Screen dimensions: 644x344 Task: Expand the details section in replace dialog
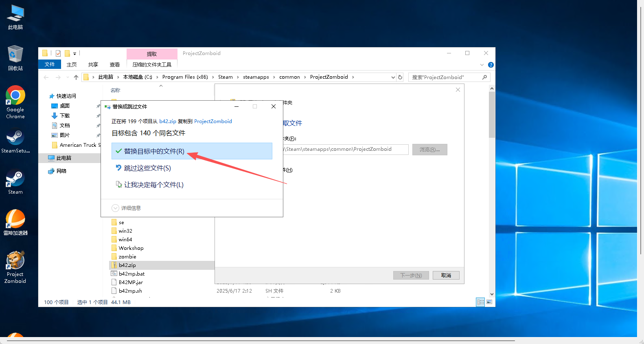pos(115,208)
